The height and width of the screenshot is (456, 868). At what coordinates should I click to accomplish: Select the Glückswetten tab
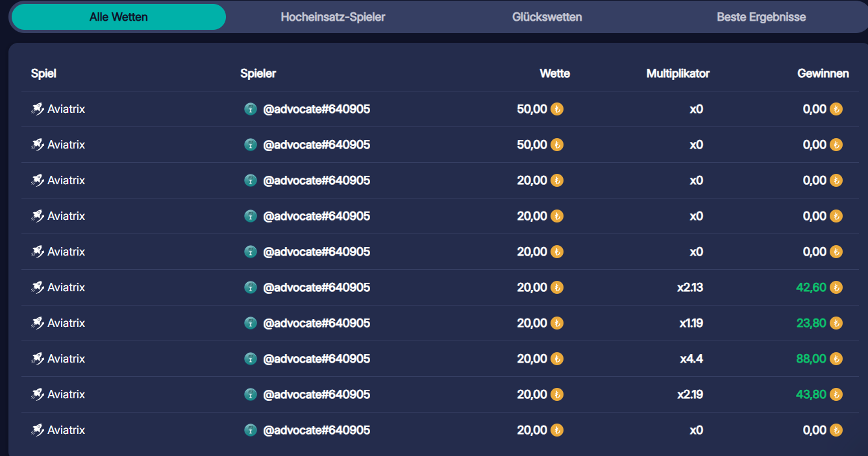(x=547, y=17)
